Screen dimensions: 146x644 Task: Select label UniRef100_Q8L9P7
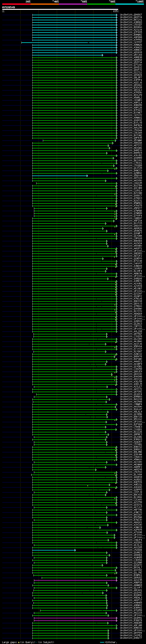(x=131, y=77)
